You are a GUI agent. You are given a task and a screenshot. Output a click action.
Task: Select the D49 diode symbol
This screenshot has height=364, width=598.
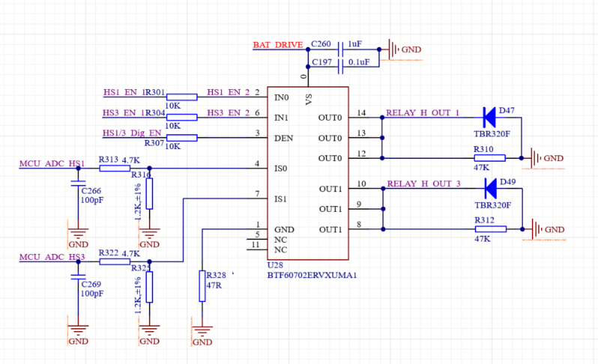coord(490,188)
